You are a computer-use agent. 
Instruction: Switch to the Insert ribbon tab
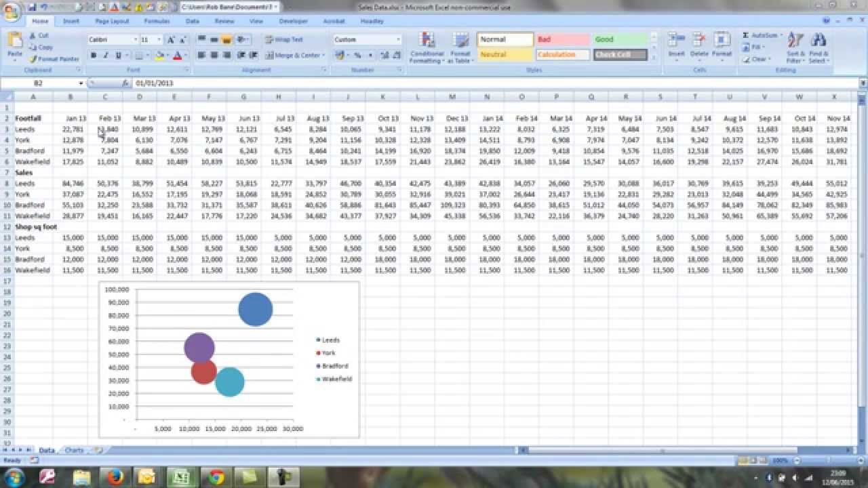71,21
